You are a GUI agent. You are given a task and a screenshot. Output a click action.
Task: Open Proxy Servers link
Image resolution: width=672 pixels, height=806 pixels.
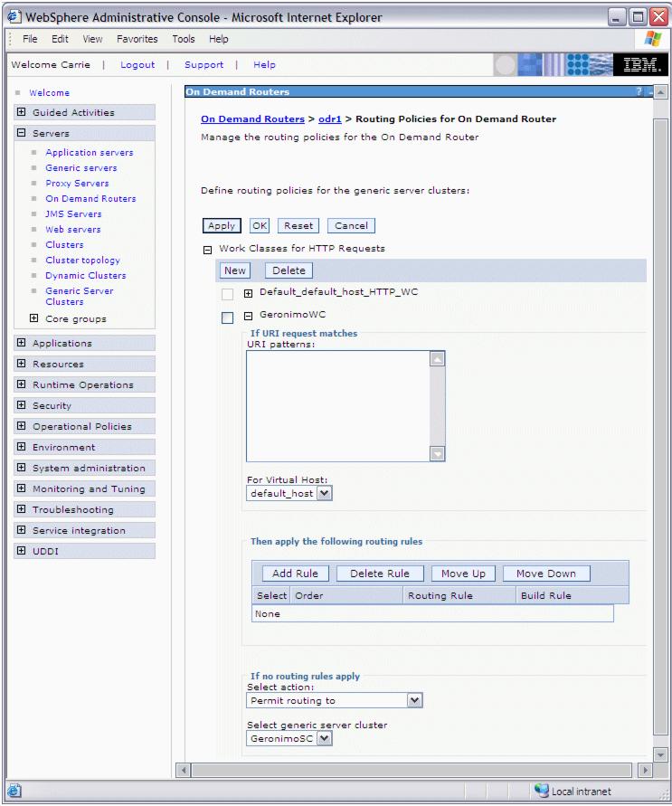[77, 183]
